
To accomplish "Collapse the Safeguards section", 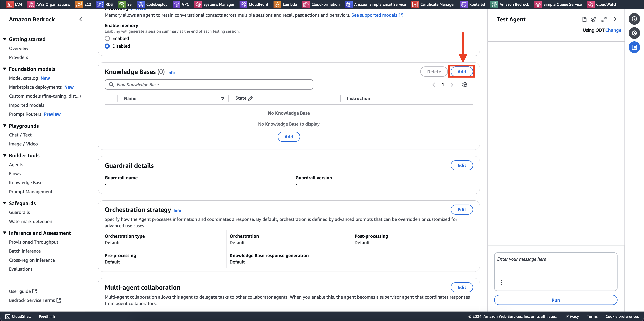I will (5, 203).
